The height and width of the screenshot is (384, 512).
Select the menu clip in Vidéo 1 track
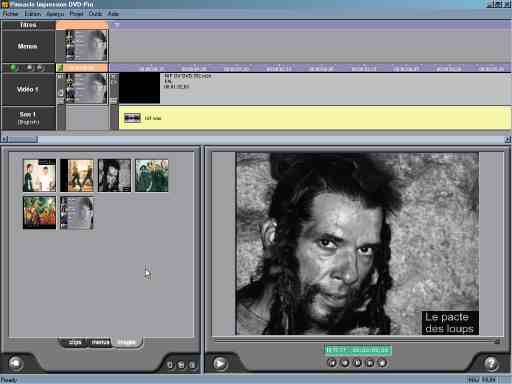pos(86,89)
